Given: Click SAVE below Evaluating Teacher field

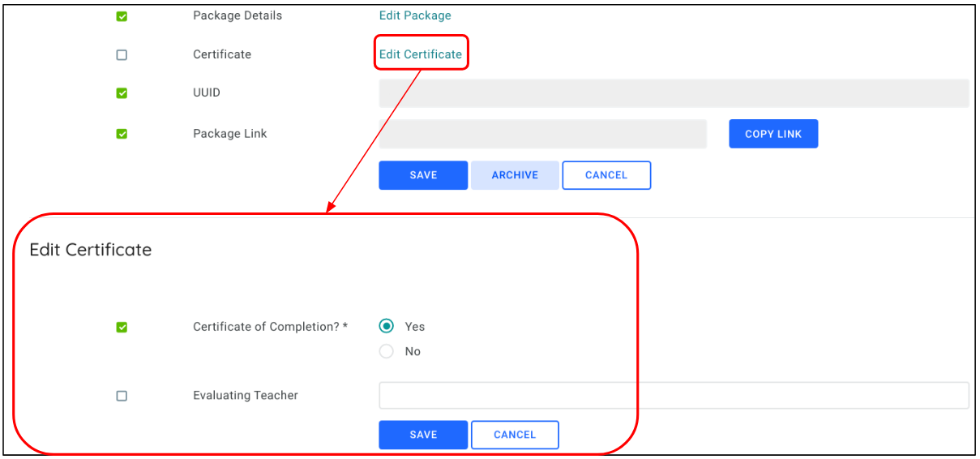Looking at the screenshot, I should pos(423,435).
